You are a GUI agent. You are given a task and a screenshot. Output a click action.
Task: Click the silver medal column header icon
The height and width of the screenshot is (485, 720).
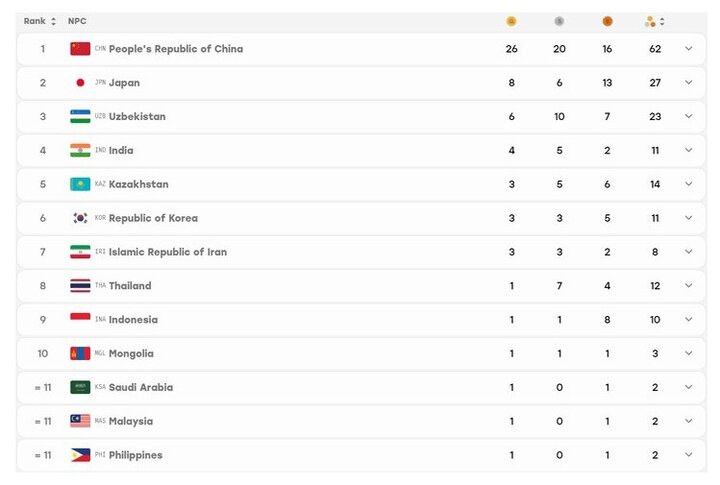(559, 21)
